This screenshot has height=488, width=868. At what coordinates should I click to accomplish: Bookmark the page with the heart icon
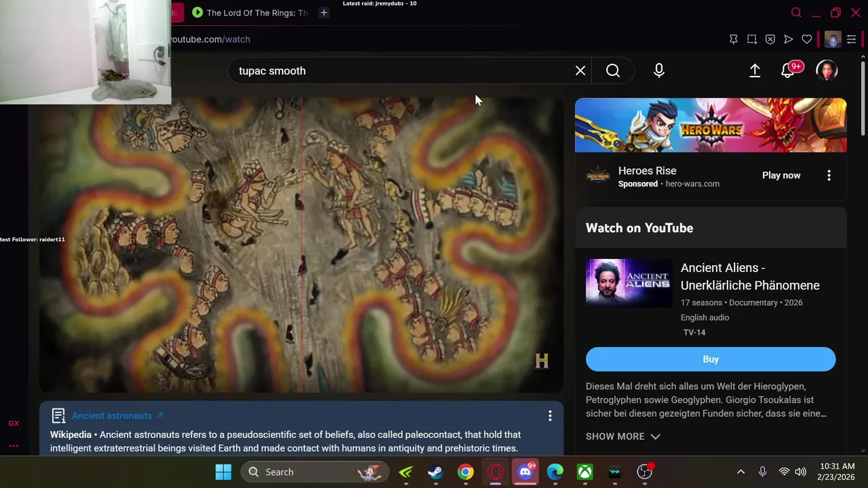tap(807, 39)
